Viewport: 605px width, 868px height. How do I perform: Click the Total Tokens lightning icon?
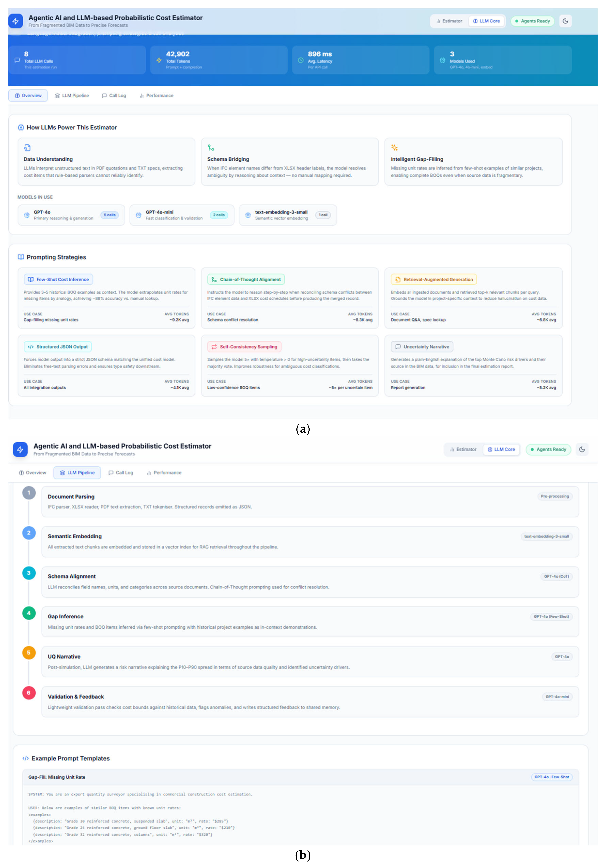(159, 60)
